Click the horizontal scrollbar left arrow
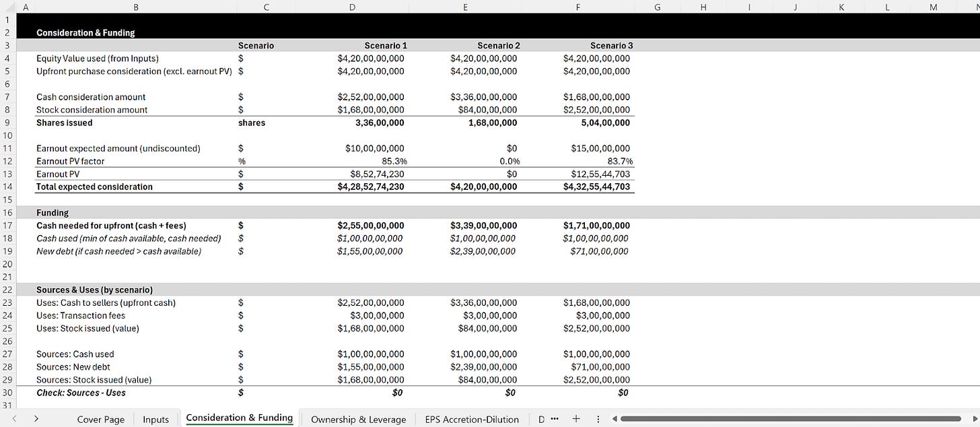 [x=614, y=419]
